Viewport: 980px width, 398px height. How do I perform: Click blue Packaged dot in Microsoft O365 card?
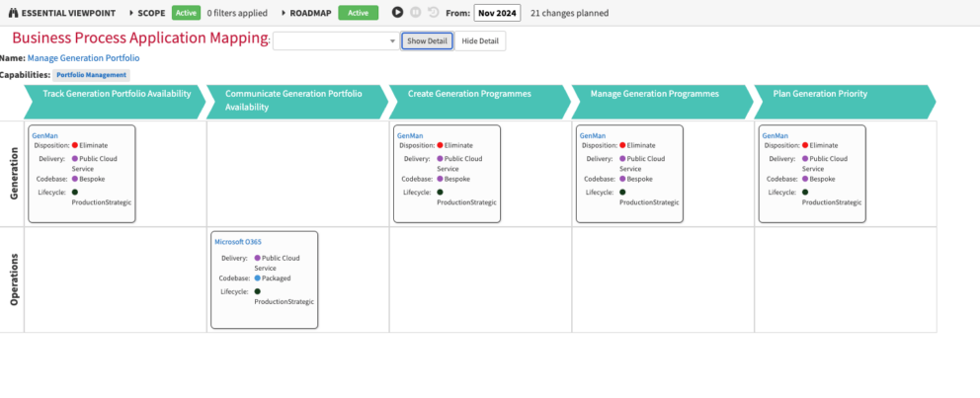[x=258, y=279]
